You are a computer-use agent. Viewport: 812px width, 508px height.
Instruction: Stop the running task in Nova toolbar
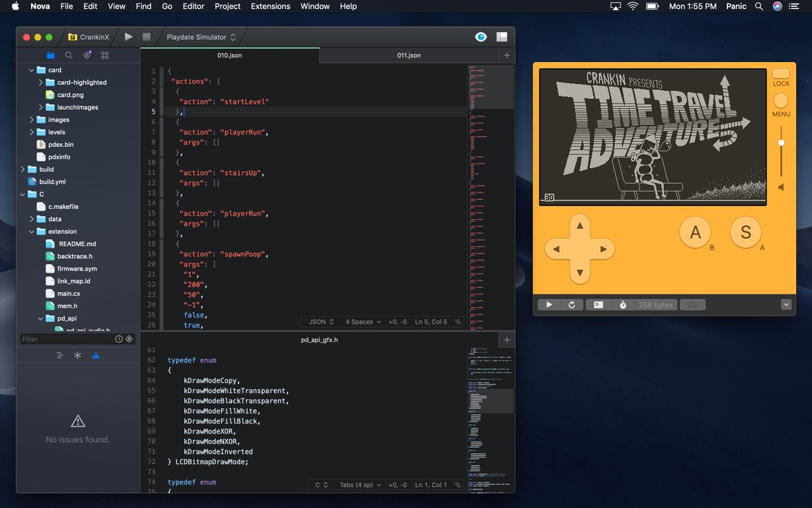tap(146, 37)
